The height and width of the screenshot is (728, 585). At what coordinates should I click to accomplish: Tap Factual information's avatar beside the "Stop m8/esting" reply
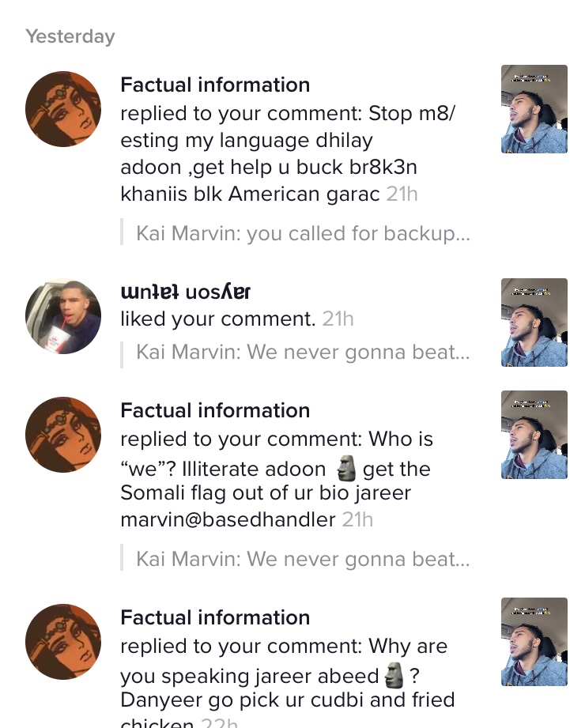click(63, 109)
